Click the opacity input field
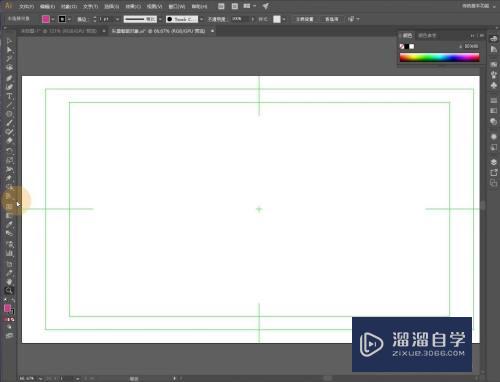Viewport: 500px width, 382px height. point(240,19)
